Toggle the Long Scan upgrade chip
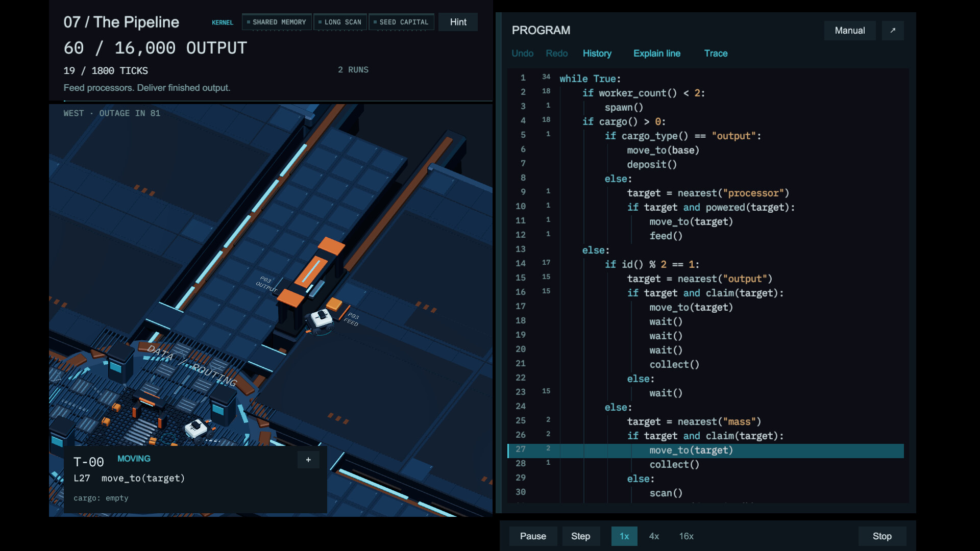980x551 pixels. 340,22
